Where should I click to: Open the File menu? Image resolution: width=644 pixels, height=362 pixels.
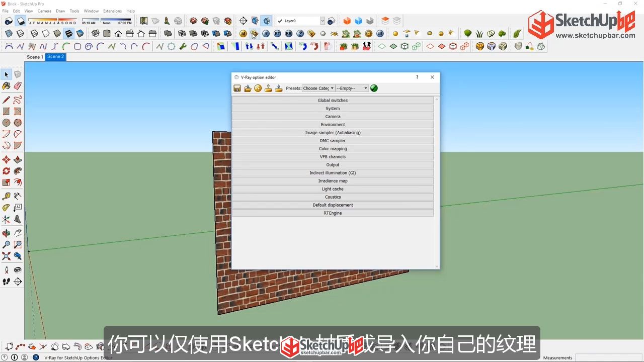[5, 11]
